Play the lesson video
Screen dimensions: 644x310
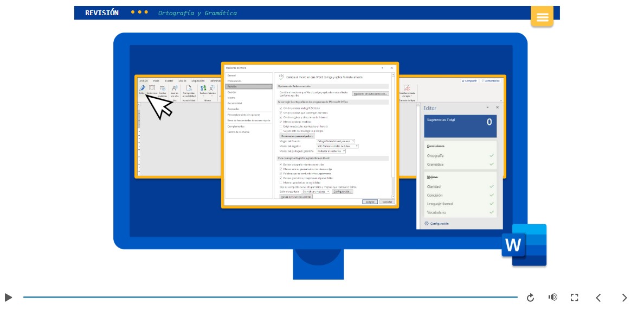[8, 298]
